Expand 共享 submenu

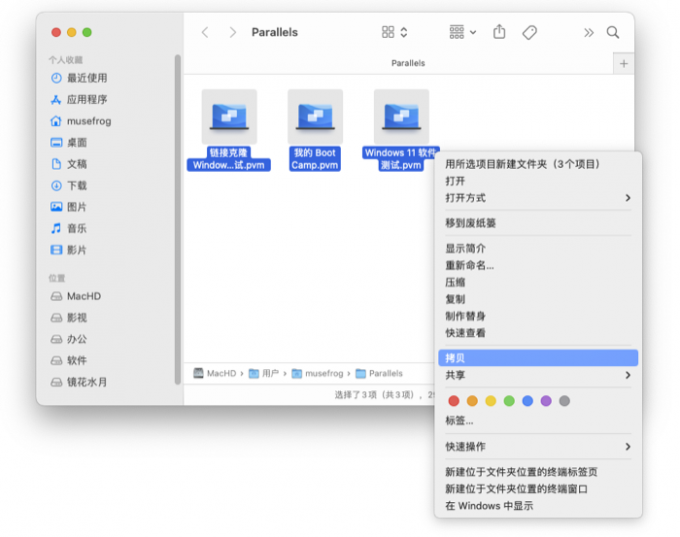538,375
